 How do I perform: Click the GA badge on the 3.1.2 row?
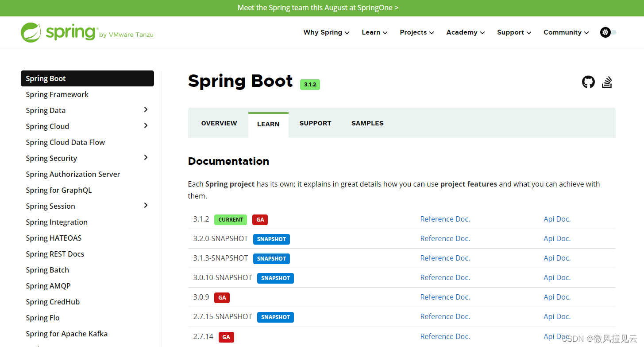(x=260, y=219)
